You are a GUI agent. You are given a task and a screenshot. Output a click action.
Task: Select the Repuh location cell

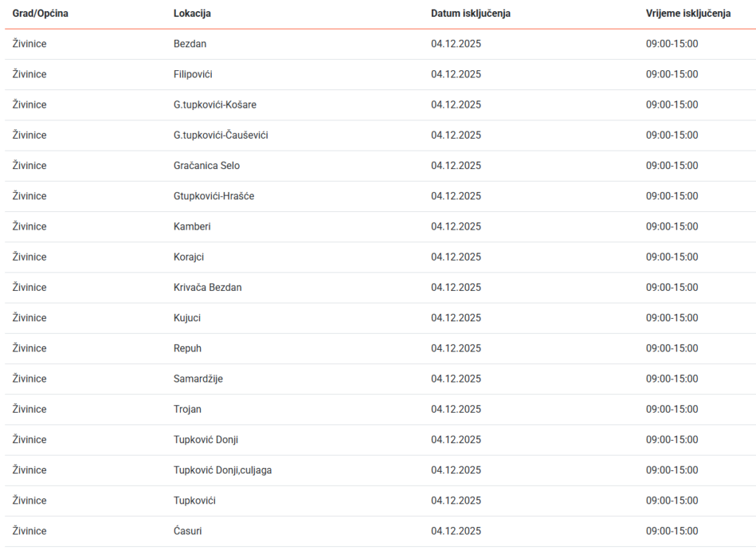coord(188,348)
